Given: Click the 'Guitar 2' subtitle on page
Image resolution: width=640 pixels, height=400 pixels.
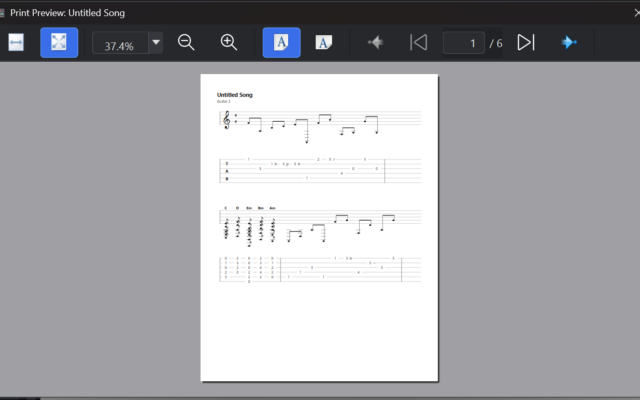Looking at the screenshot, I should 224,101.
